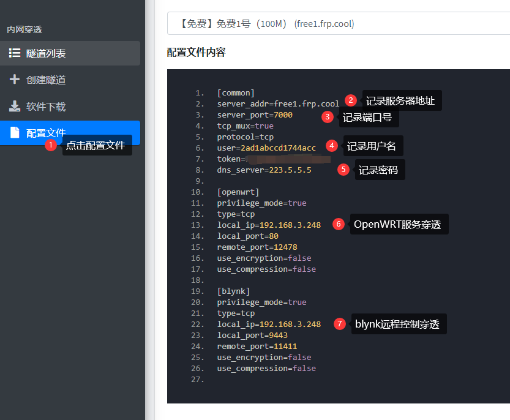Screen dimensions: 510x420
Task: Click type=tcp under [blynk]
Action: [236, 313]
